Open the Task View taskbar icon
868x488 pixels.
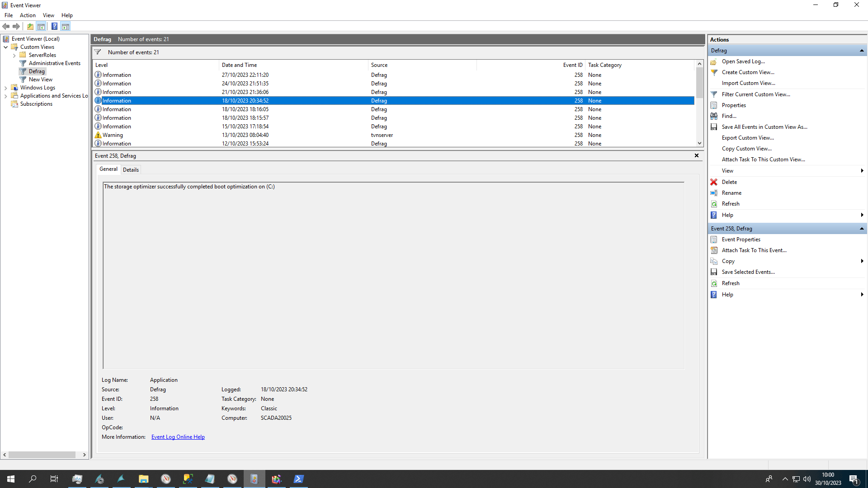54,479
